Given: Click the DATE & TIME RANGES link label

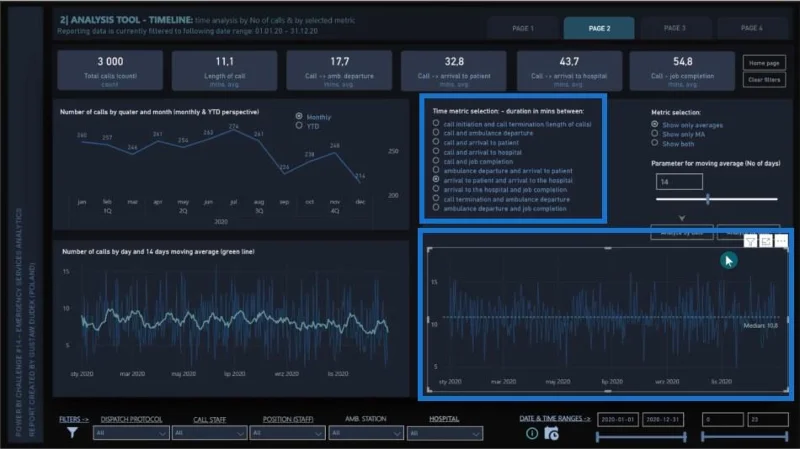Looking at the screenshot, I should (x=555, y=418).
